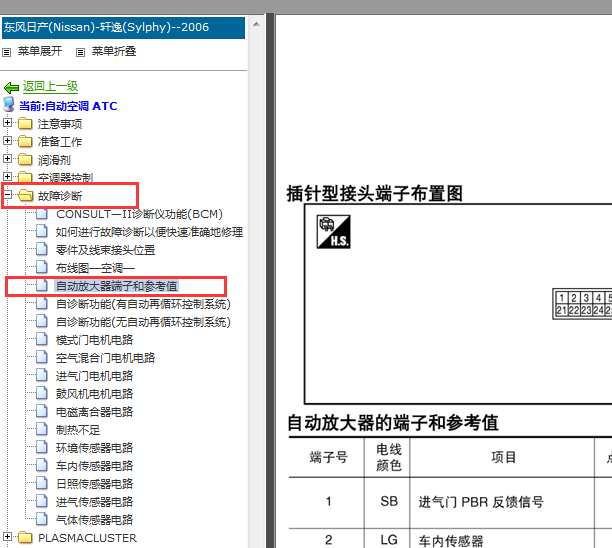Open 进气传感器电路 page
This screenshot has height=548, width=612.
pos(94,501)
